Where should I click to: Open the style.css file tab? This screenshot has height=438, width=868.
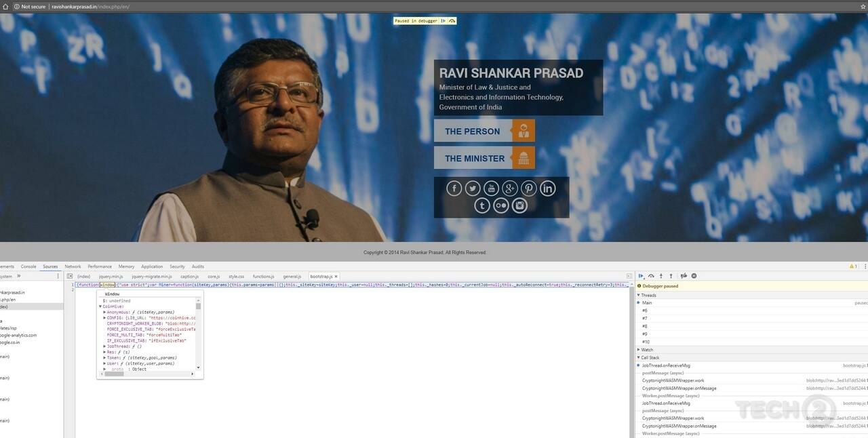[236, 277]
